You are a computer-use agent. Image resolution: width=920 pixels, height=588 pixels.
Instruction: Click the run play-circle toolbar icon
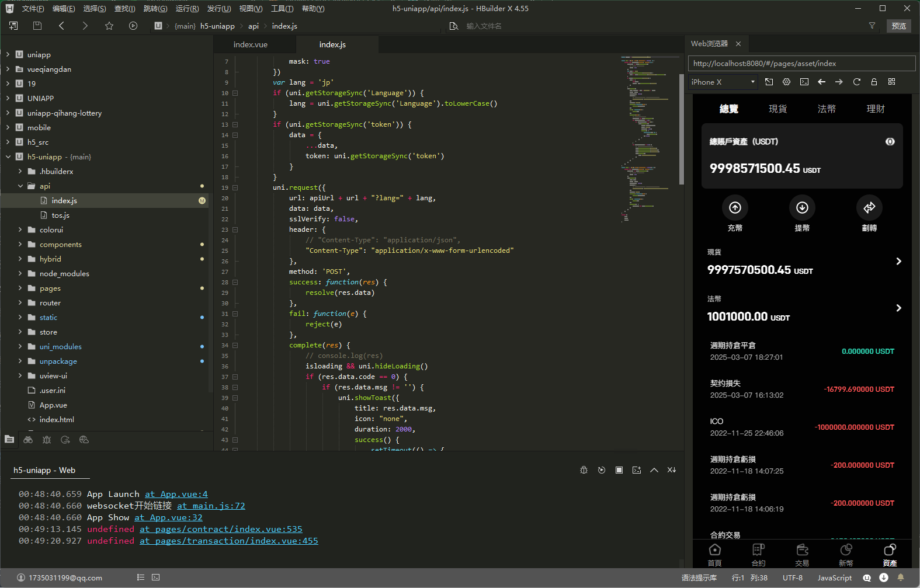coord(133,26)
